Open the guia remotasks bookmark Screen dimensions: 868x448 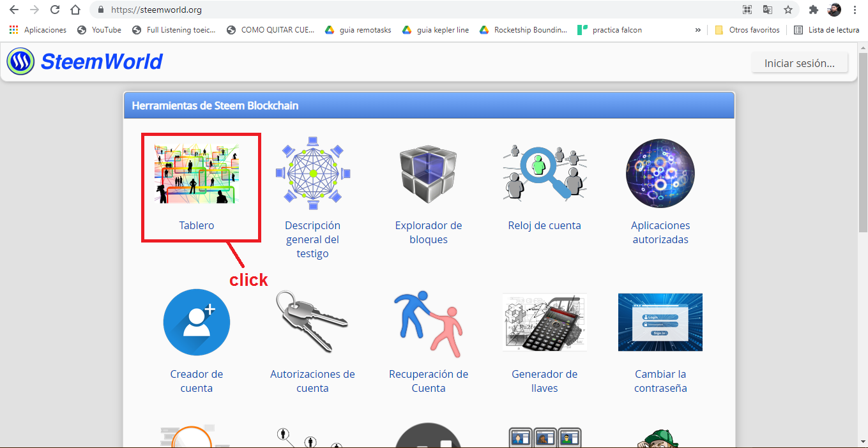click(x=359, y=30)
